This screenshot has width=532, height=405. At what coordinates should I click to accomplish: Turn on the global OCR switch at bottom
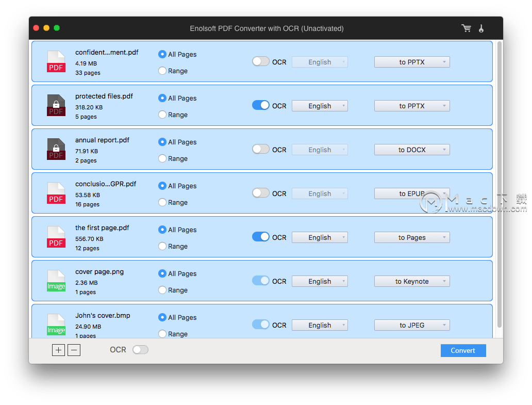pyautogui.click(x=140, y=350)
